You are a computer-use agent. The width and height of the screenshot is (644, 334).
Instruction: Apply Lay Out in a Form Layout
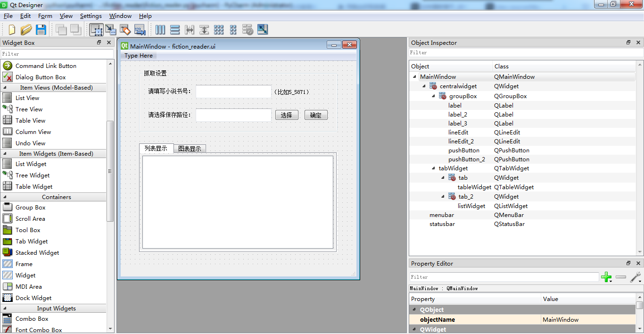(233, 30)
